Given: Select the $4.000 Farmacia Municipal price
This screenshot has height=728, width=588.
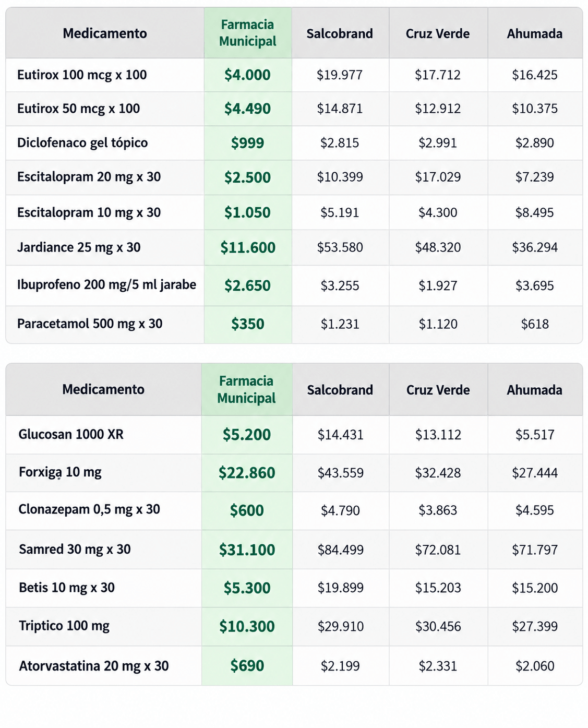Looking at the screenshot, I should click(x=247, y=75).
